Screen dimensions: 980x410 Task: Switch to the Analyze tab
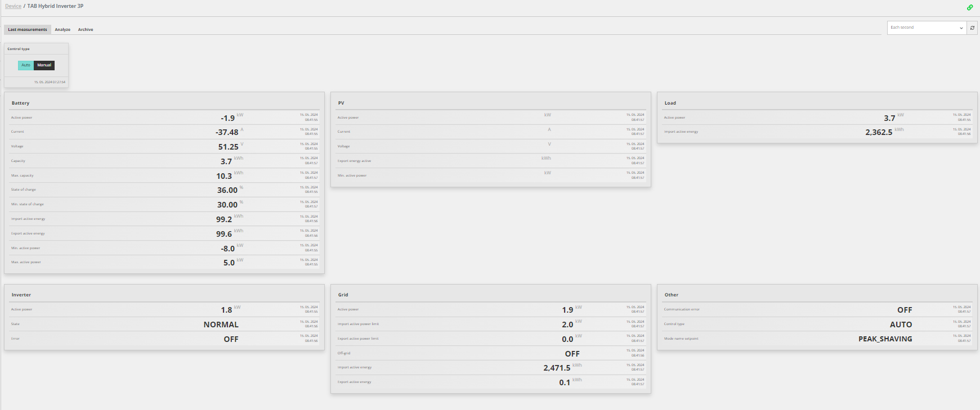[62, 30]
